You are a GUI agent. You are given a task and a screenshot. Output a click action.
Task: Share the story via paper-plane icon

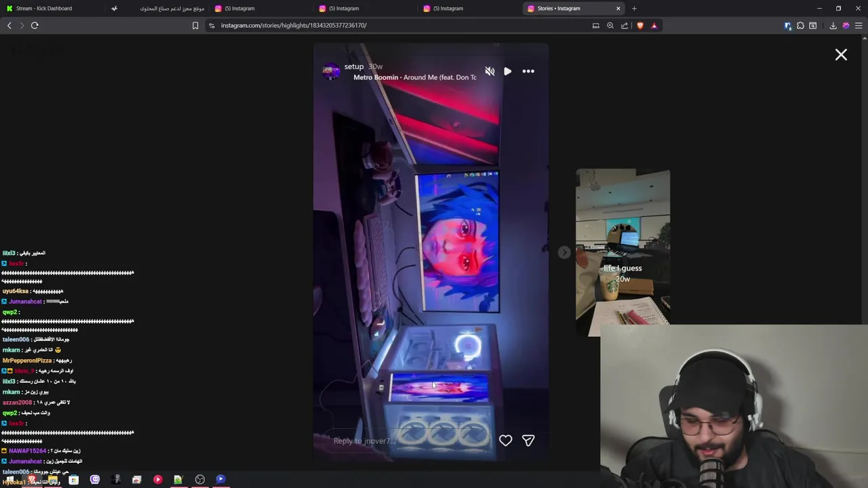[x=528, y=441]
